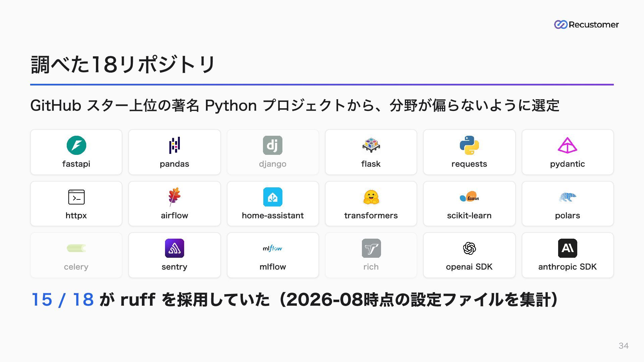Select the pandas label
This screenshot has height=362, width=644.
[x=174, y=164]
